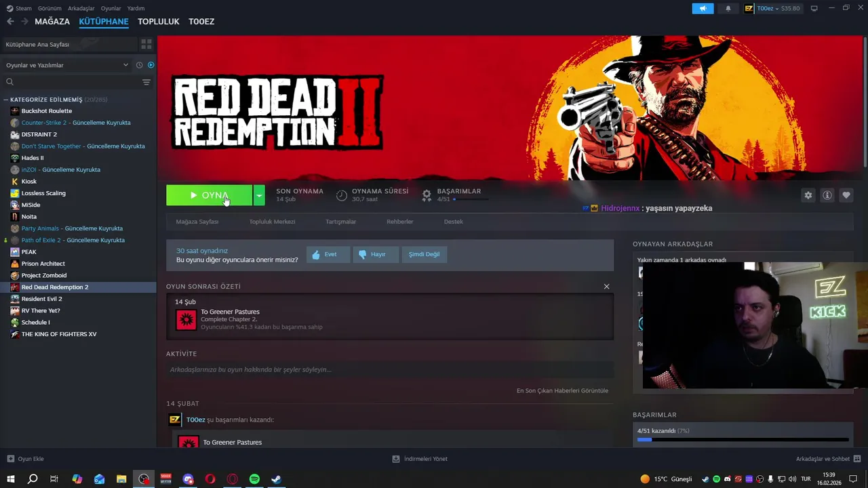The image size is (868, 488).
Task: Click the library search field
Action: click(71, 82)
